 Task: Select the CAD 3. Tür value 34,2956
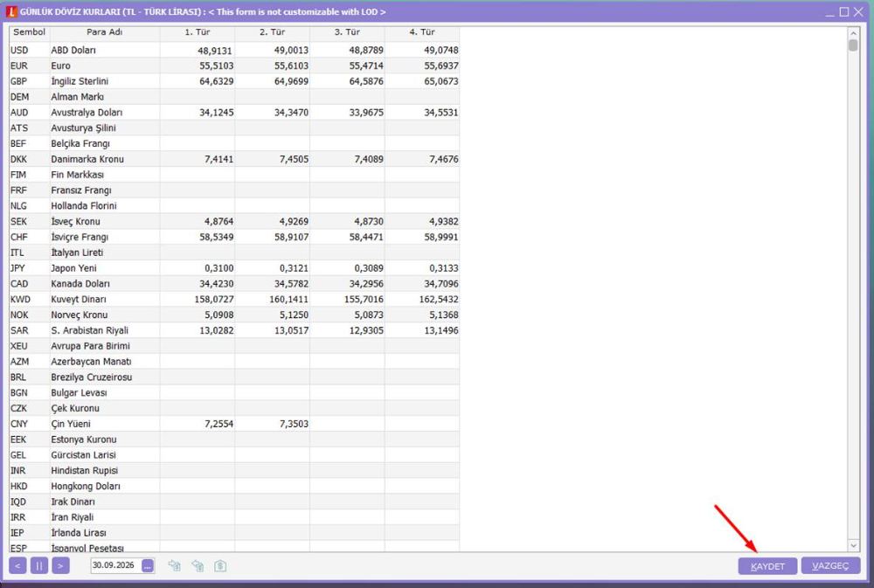click(366, 284)
